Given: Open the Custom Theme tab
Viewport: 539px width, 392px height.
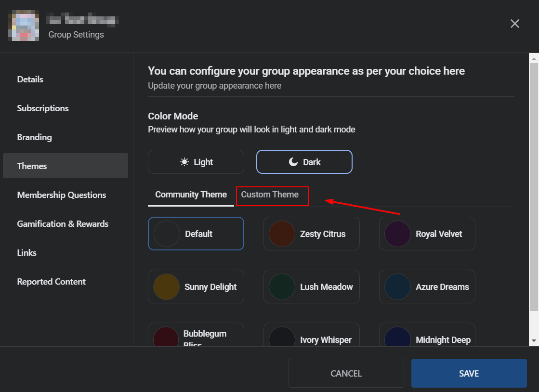Looking at the screenshot, I should [x=270, y=195].
